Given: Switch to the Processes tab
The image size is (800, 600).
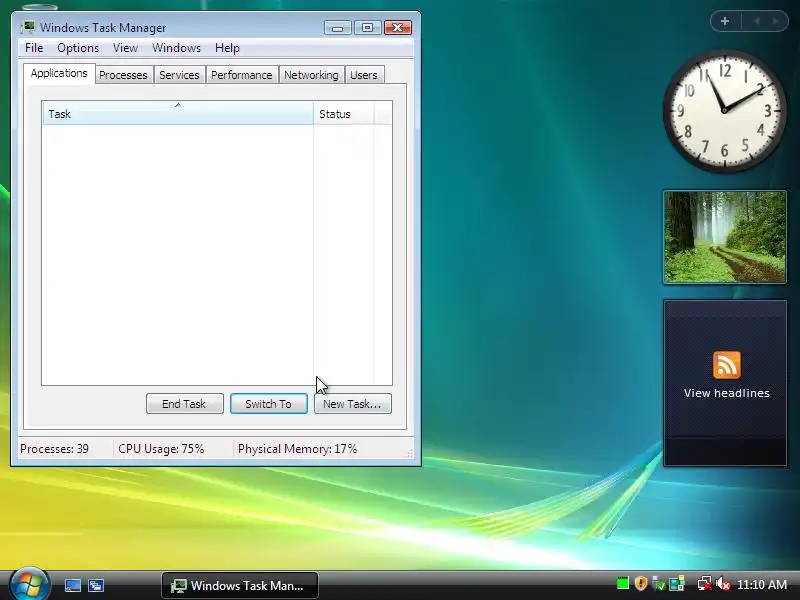Looking at the screenshot, I should point(123,75).
